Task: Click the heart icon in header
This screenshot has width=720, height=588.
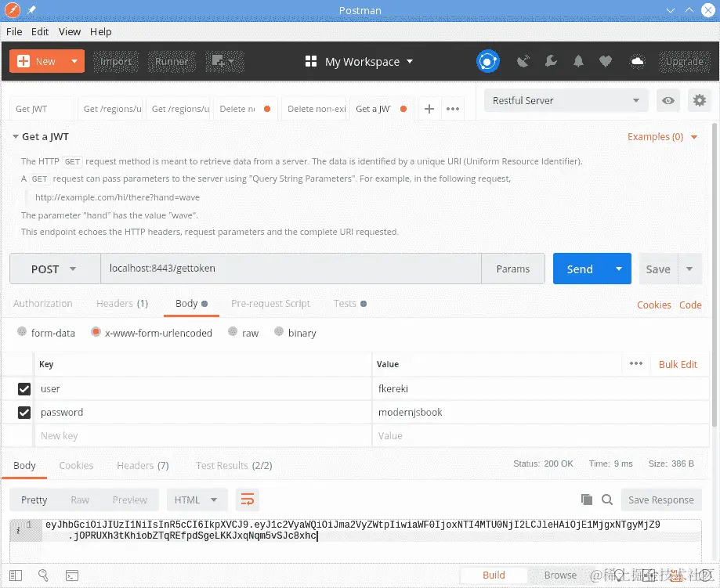Action: [606, 61]
